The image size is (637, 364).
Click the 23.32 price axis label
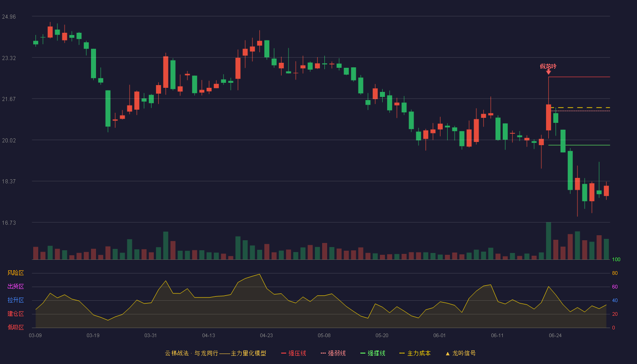pyautogui.click(x=9, y=58)
